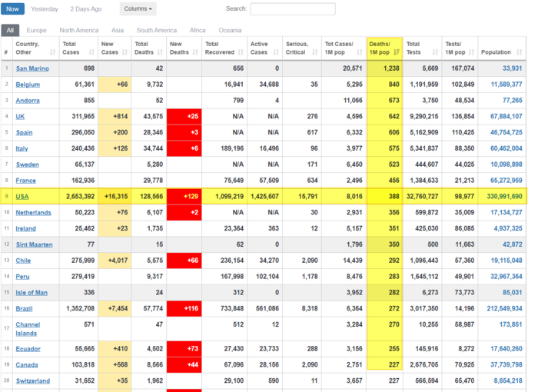Click in the Search input field
The height and width of the screenshot is (392, 538).
(292, 9)
